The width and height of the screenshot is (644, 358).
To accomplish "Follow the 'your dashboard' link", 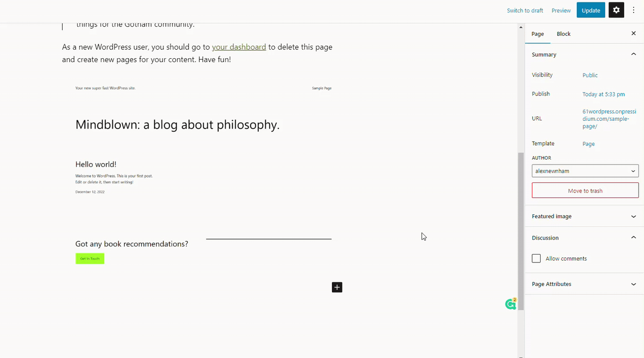I will [x=239, y=47].
